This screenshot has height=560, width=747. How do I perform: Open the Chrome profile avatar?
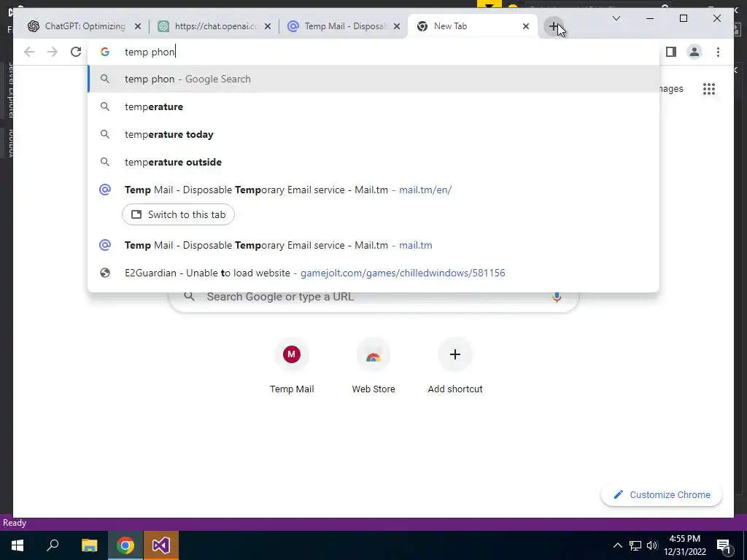click(694, 52)
